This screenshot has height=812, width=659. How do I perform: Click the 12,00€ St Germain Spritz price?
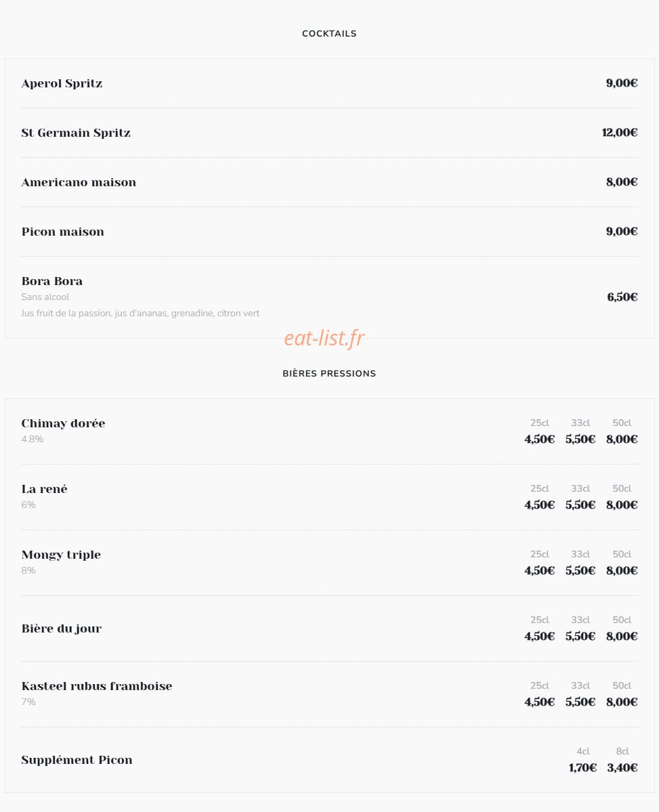coord(620,133)
